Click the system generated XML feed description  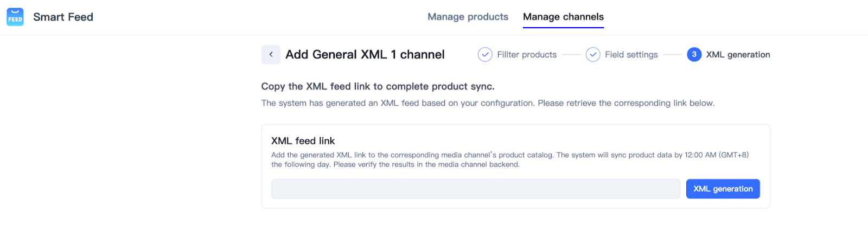[488, 103]
